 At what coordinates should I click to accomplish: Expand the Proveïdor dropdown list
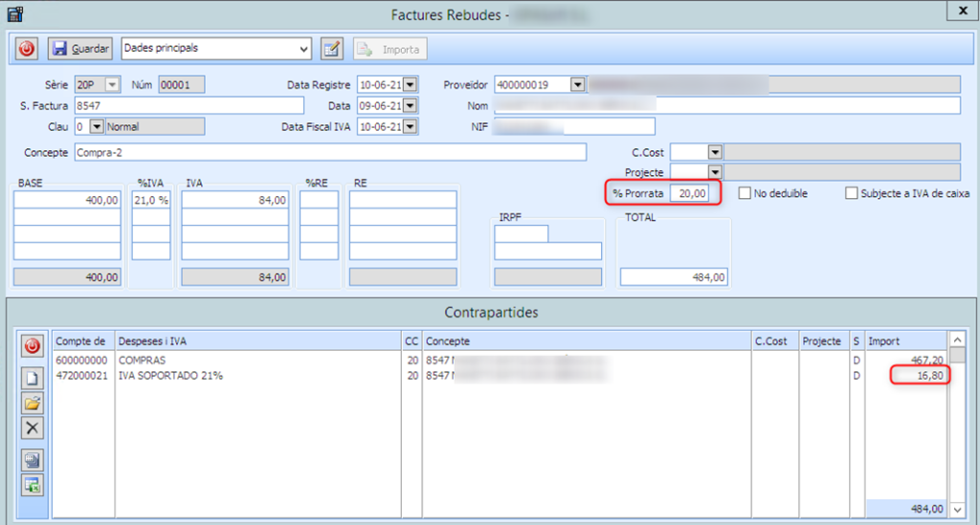tap(577, 84)
